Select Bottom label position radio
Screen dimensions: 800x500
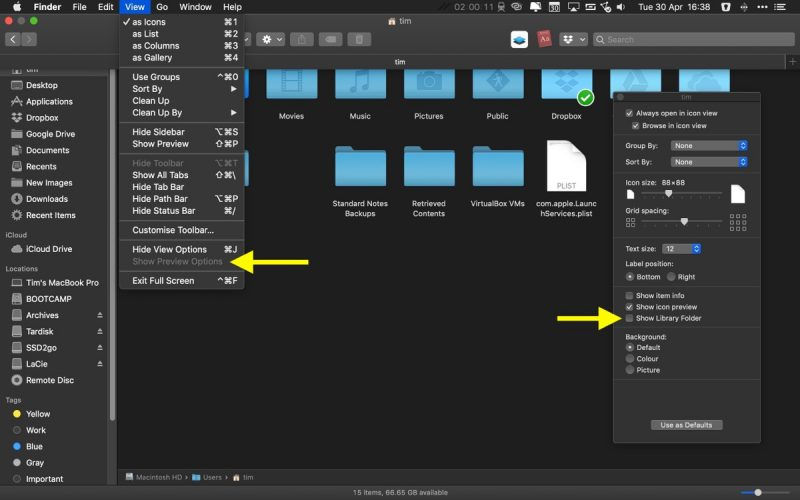[x=630, y=277]
